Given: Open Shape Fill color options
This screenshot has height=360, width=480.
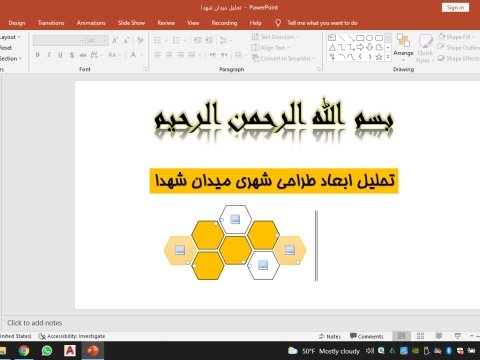Looking at the screenshot, I should click(456, 37).
